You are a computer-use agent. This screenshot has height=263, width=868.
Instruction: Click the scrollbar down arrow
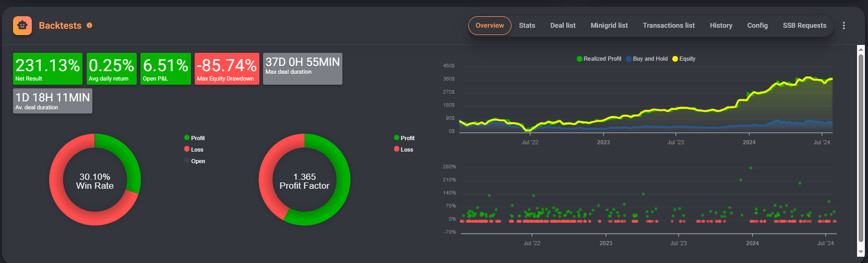pyautogui.click(x=861, y=253)
